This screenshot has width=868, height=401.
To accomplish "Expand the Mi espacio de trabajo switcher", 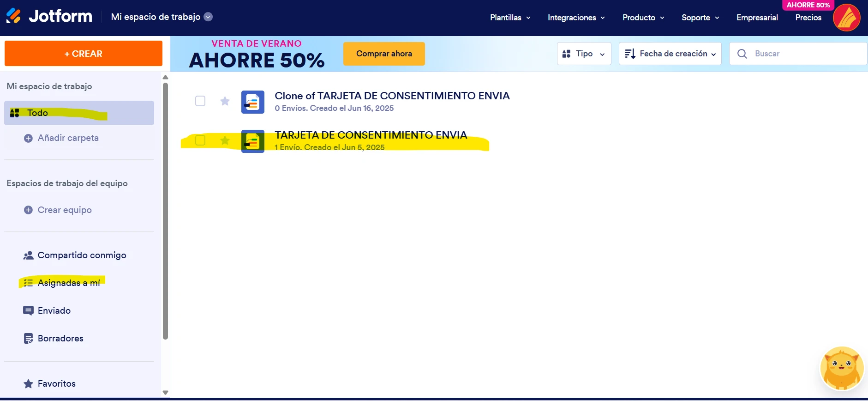I will [208, 17].
